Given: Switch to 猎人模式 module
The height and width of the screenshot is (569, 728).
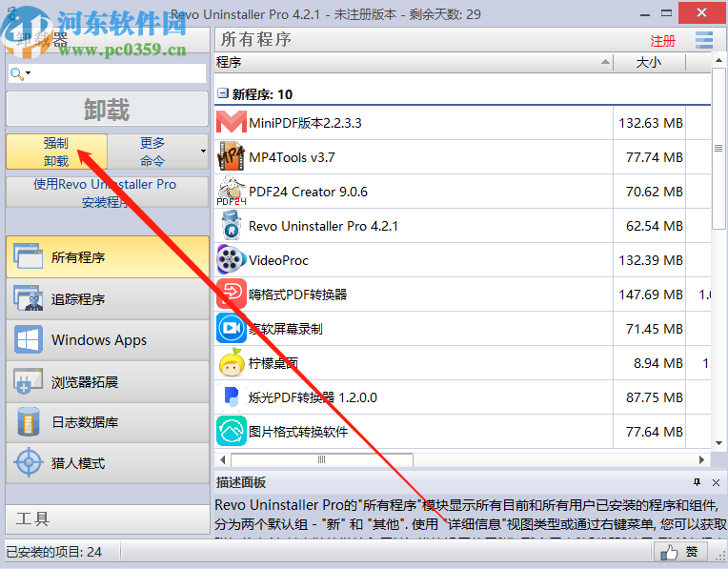Looking at the screenshot, I should point(108,463).
